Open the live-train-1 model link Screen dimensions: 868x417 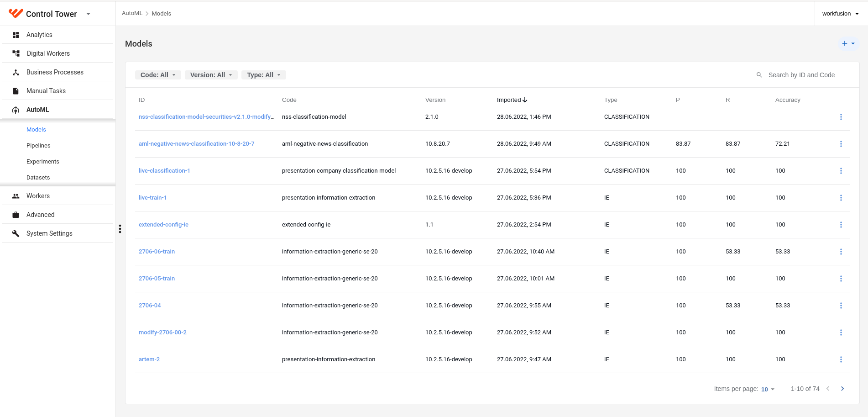(x=153, y=198)
